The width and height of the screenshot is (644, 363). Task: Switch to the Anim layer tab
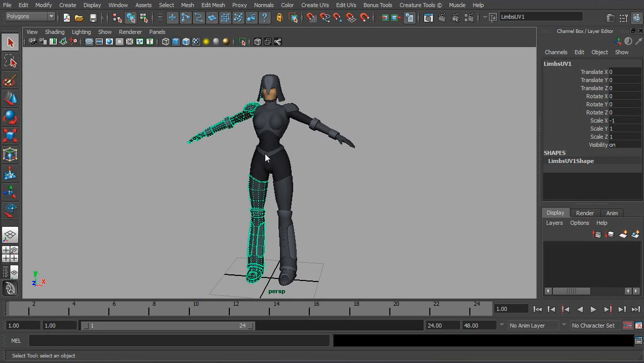(612, 213)
